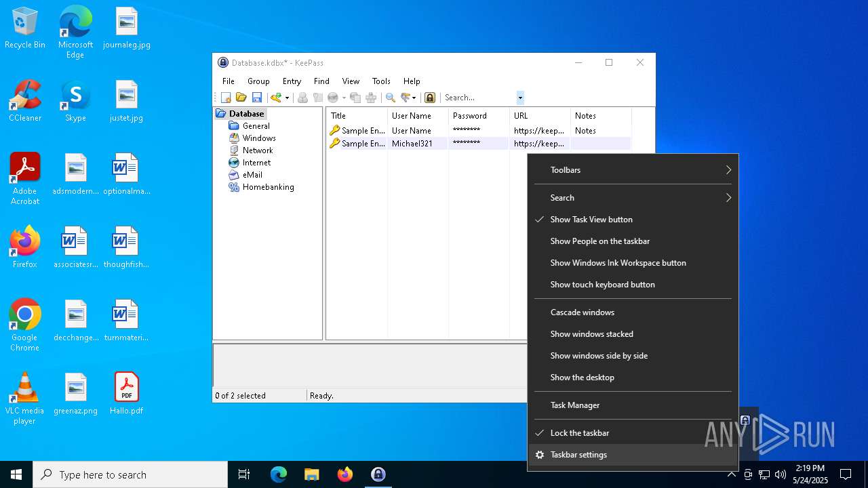Open Firefox from the taskbar

[x=345, y=474]
